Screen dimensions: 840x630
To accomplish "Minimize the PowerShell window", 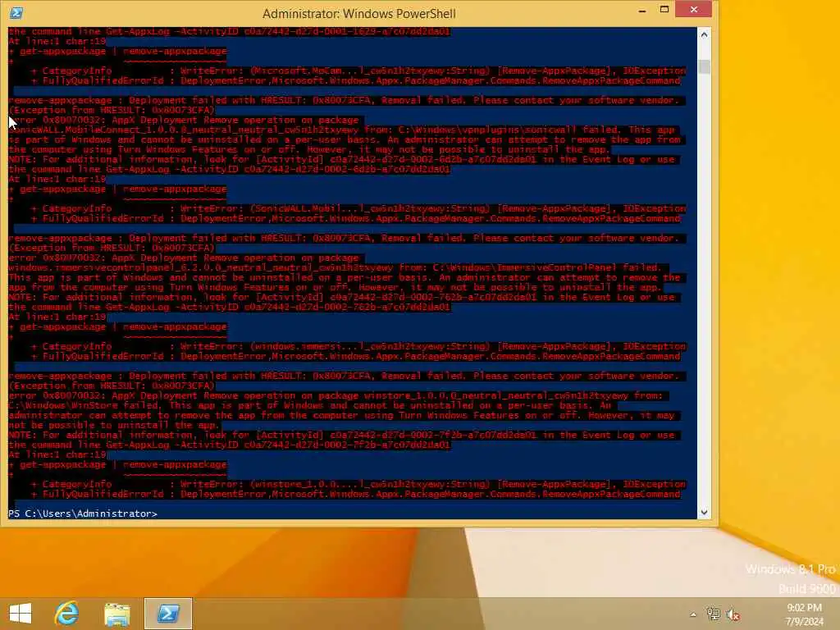I will (x=642, y=11).
